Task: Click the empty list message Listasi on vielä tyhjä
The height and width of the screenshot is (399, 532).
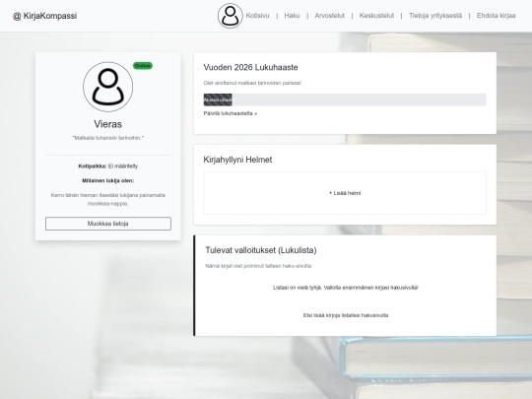Action: click(346, 288)
